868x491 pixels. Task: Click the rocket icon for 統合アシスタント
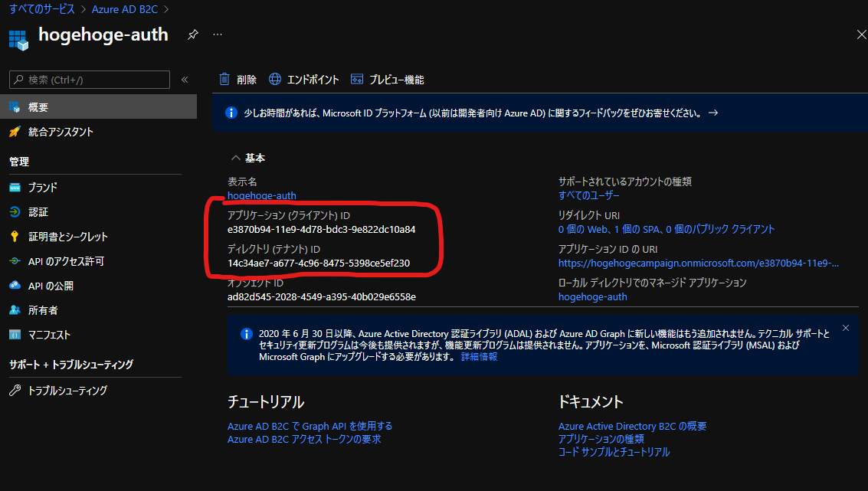(15, 132)
